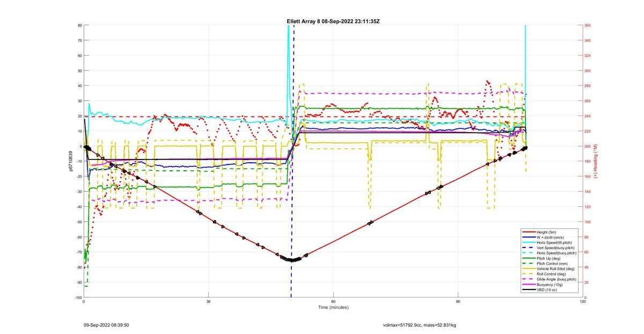Click the footer text "volmax=51792.9cc, mass=52.831kg"
This screenshot has height=334, width=644.
tap(420, 325)
